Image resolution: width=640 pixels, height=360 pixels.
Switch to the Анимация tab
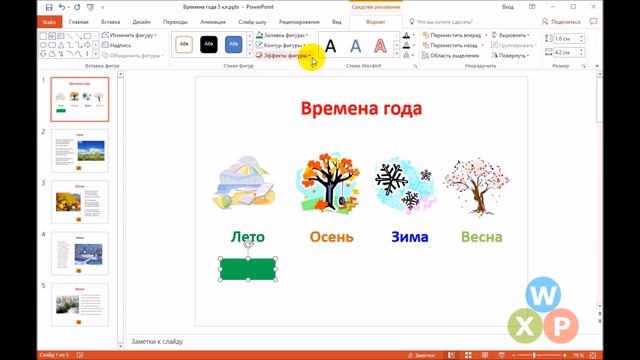213,22
